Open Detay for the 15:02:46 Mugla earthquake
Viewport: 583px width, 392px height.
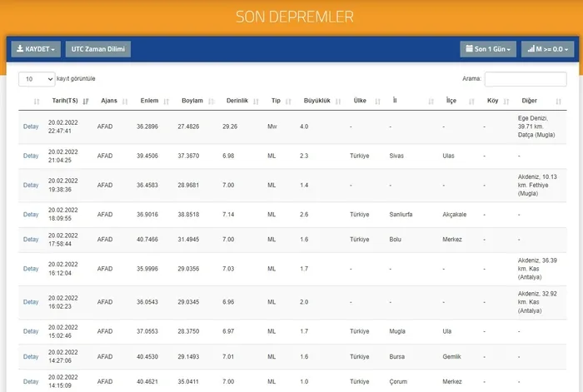(x=31, y=331)
